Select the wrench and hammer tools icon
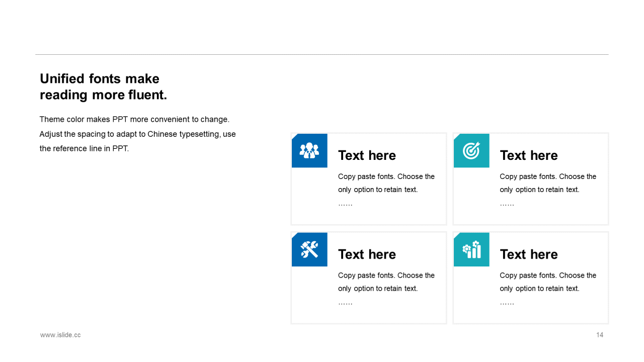This screenshot has width=644, height=362. 309,249
